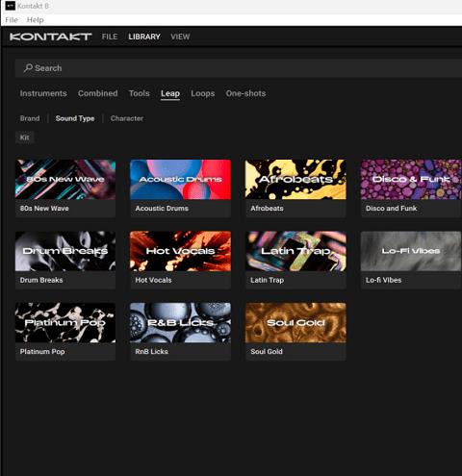Open the LIBRARY menu
This screenshot has height=476, width=462.
(144, 37)
